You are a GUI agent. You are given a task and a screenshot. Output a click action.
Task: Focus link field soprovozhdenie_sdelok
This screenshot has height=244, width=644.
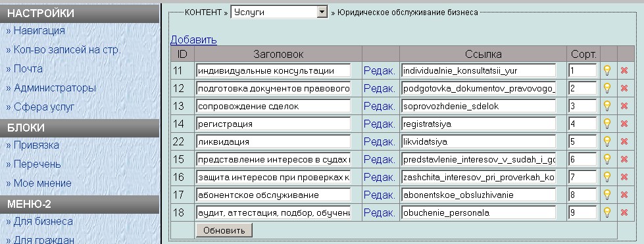click(478, 106)
